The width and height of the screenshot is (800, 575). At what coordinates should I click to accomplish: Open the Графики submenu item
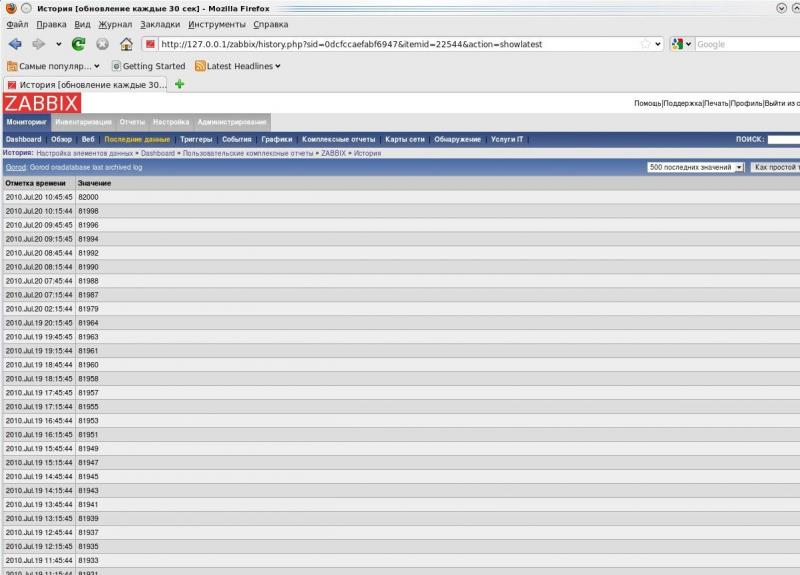point(277,139)
